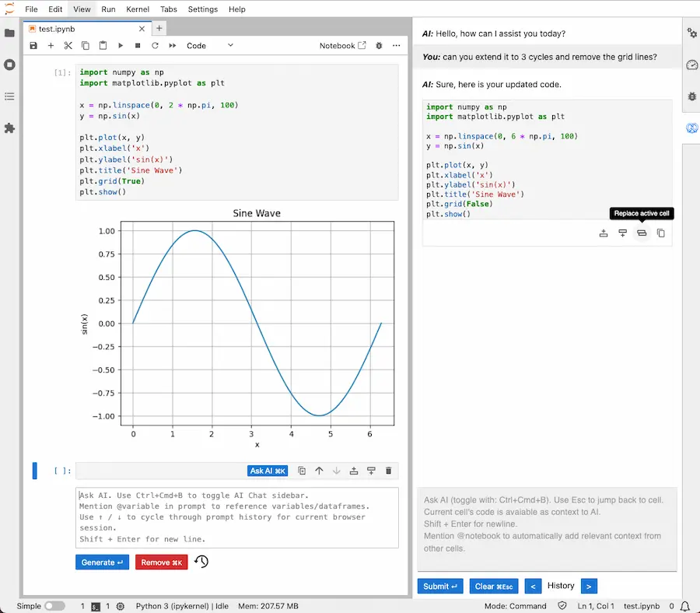Open the cell type dropdown showing Code
Viewport: 700px width, 613px height.
pos(206,45)
